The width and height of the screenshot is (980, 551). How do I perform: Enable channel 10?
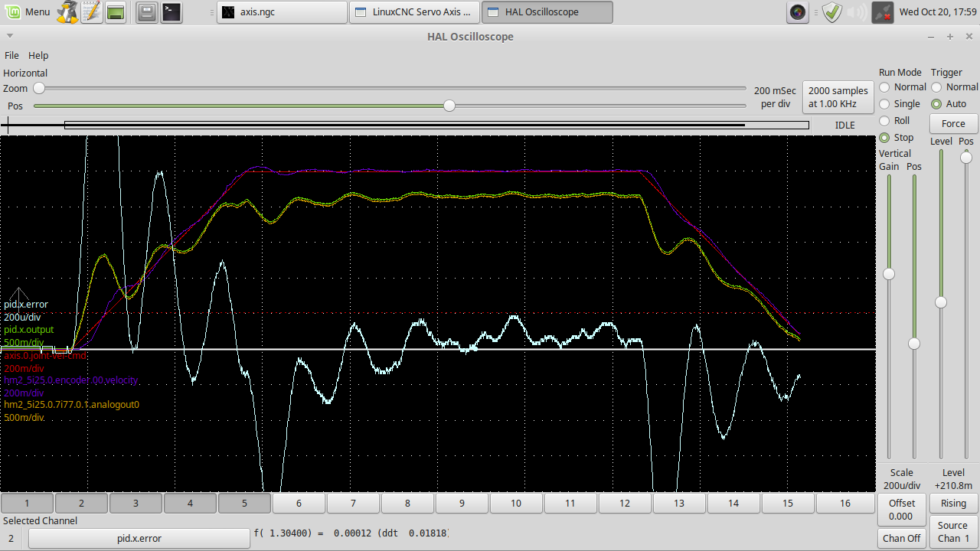516,503
